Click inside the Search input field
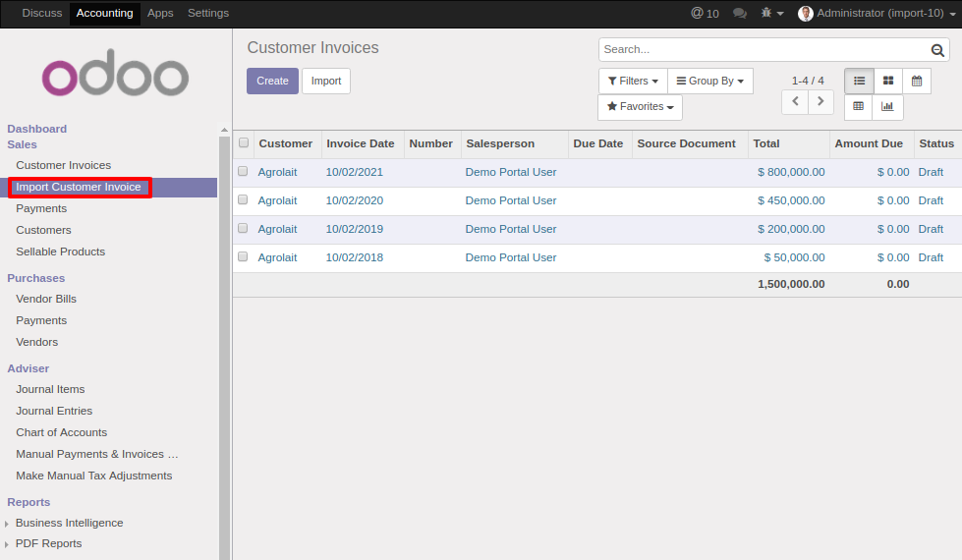The image size is (962, 560). click(764, 50)
